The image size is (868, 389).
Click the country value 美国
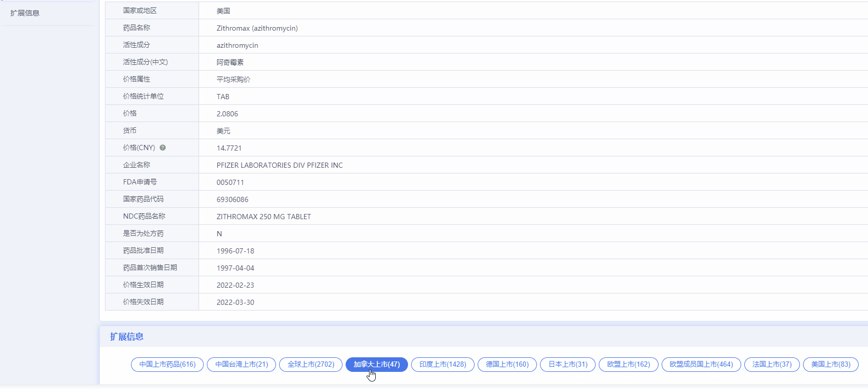pos(223,11)
